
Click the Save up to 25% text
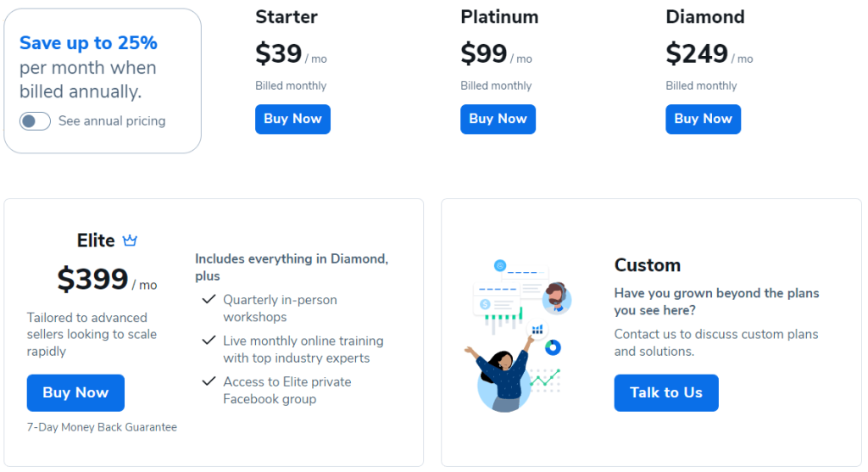(x=88, y=42)
